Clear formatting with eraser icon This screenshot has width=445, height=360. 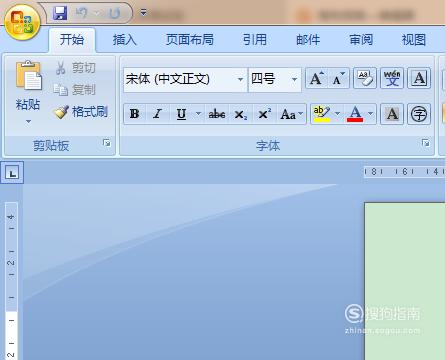tap(365, 78)
